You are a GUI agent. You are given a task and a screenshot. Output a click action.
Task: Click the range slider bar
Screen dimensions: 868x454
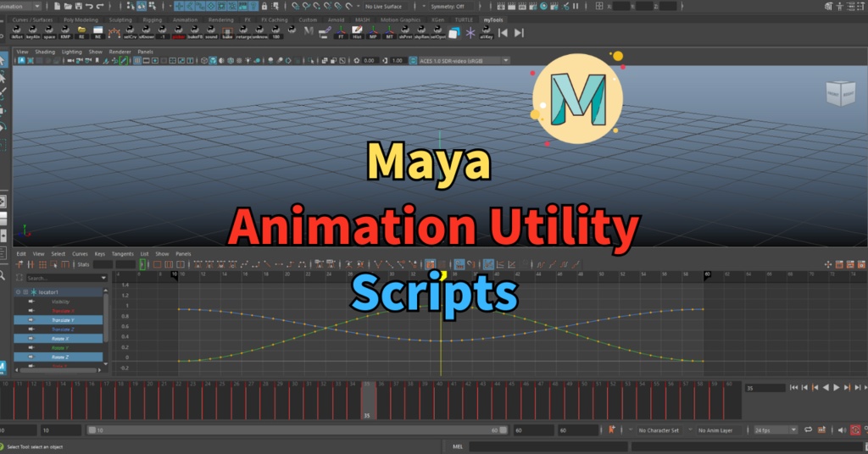pos(298,429)
